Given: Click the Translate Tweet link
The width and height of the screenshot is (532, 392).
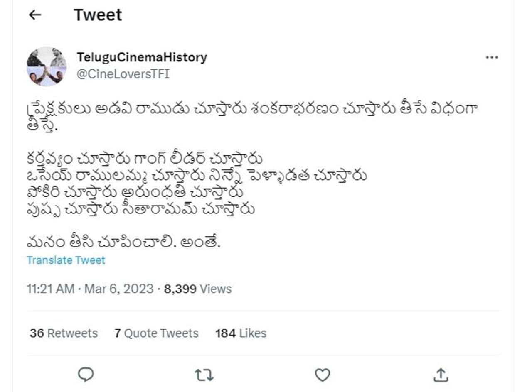Looking at the screenshot, I should point(66,260).
